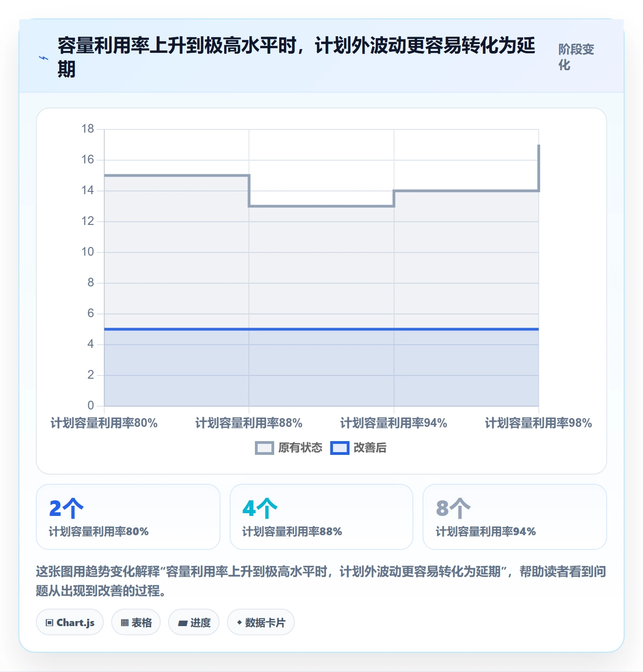Click the y-axis value 18
The image size is (643, 672).
click(88, 129)
